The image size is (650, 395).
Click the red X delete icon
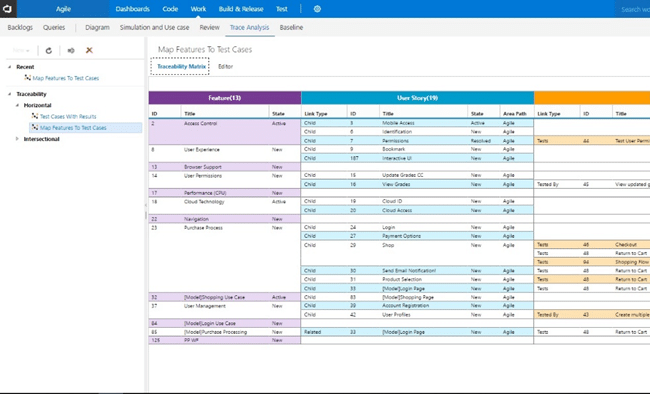89,51
